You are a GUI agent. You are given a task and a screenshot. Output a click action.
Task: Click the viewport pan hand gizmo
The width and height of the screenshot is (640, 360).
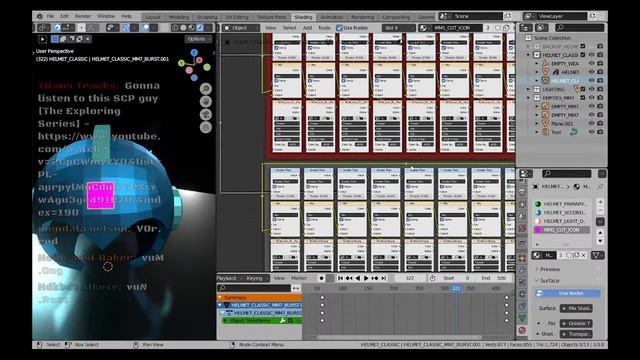[206, 101]
